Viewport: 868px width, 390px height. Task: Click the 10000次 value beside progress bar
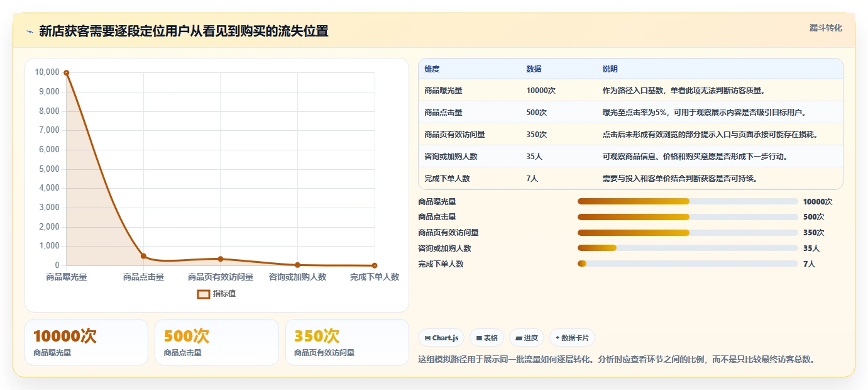pyautogui.click(x=818, y=202)
